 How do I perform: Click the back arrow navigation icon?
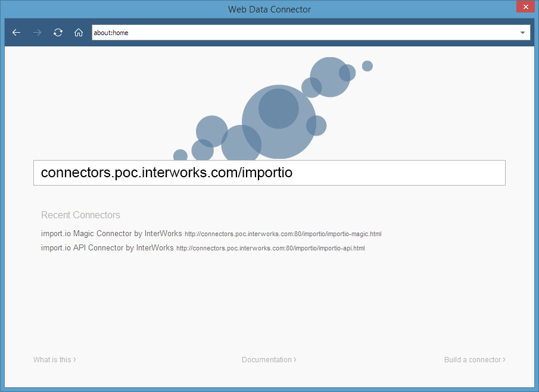pyautogui.click(x=16, y=33)
